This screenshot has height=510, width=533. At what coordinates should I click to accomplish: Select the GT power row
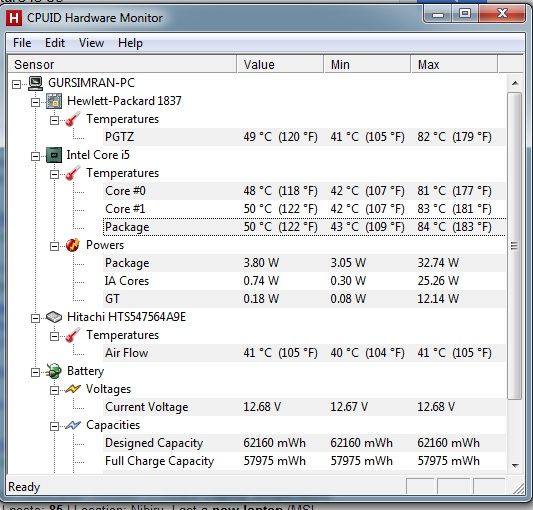[304, 299]
